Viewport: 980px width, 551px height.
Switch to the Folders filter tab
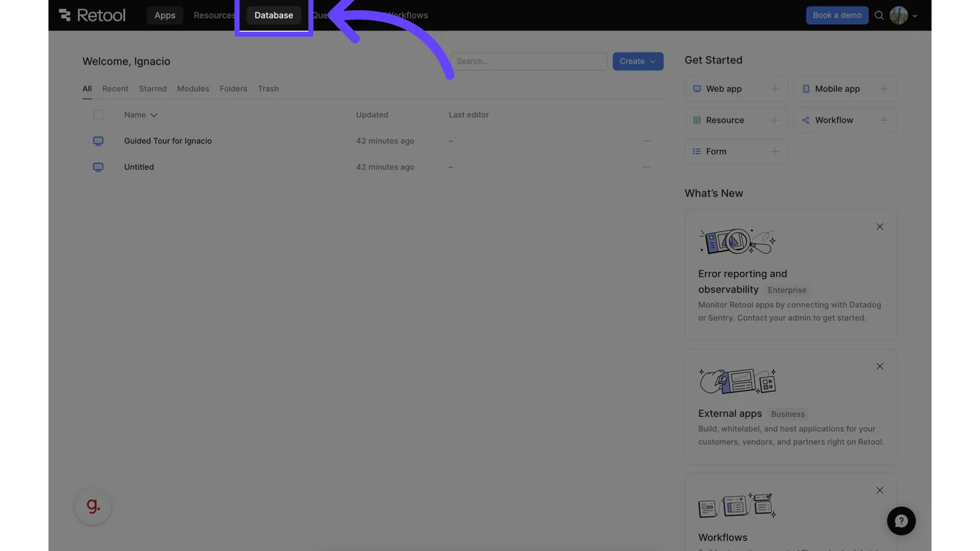tap(233, 89)
